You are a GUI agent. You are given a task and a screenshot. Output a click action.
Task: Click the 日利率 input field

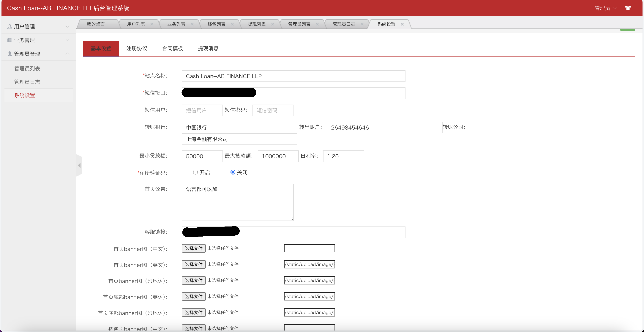pos(343,156)
